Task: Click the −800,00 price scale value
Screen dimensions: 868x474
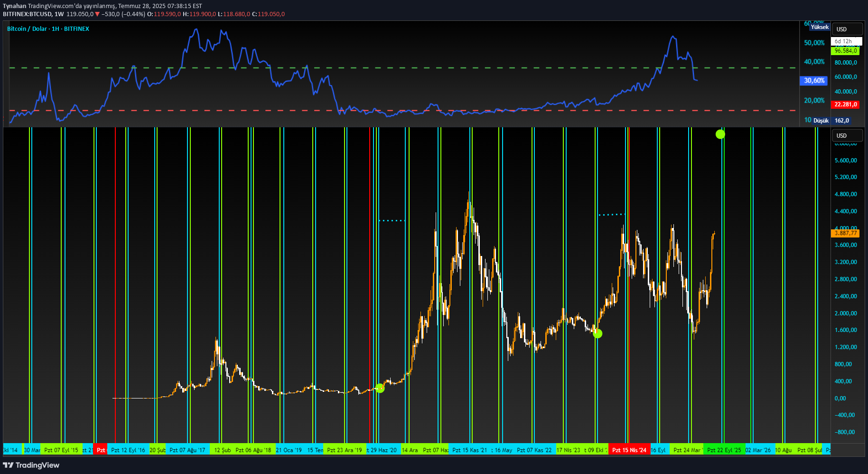Action: 845,432
